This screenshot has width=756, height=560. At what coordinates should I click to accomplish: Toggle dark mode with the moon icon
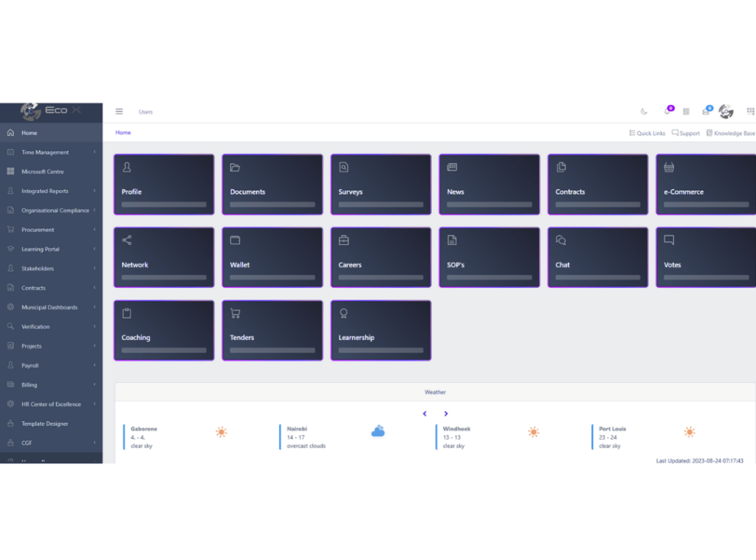(x=644, y=111)
